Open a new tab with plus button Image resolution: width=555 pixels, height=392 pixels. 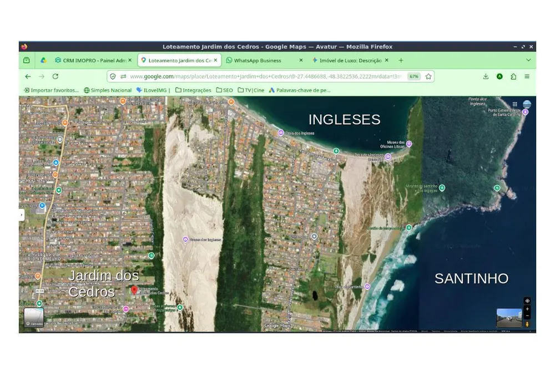tap(401, 60)
